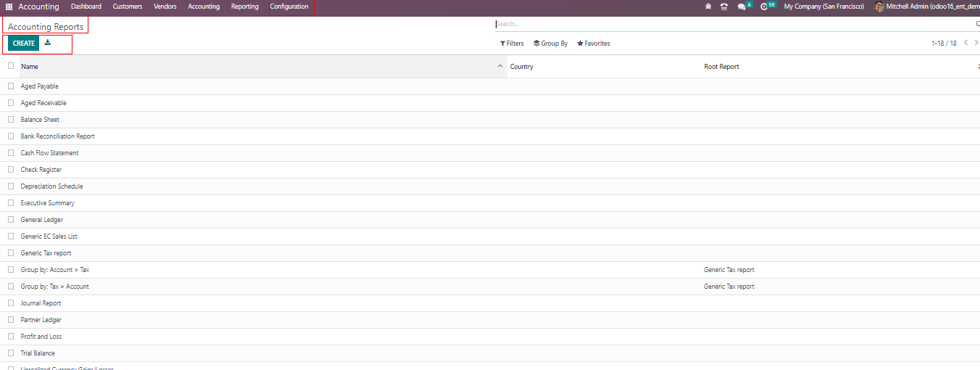This screenshot has height=370, width=980.
Task: Open the activities clock icon
Action: click(x=764, y=7)
